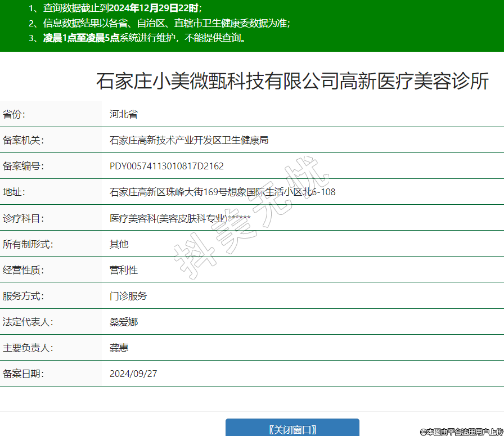
Task: Click the main person in charge 龚惠
Action: 119,348
